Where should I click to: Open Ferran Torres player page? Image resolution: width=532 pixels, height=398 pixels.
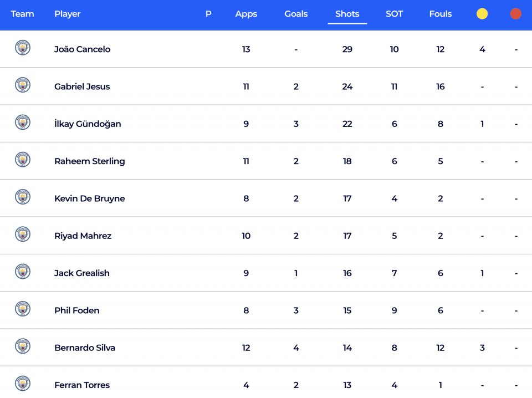tap(82, 385)
